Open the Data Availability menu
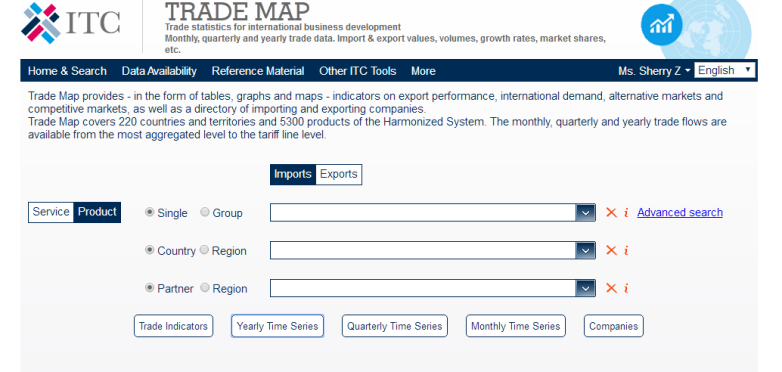The height and width of the screenshot is (372, 782). (x=159, y=71)
